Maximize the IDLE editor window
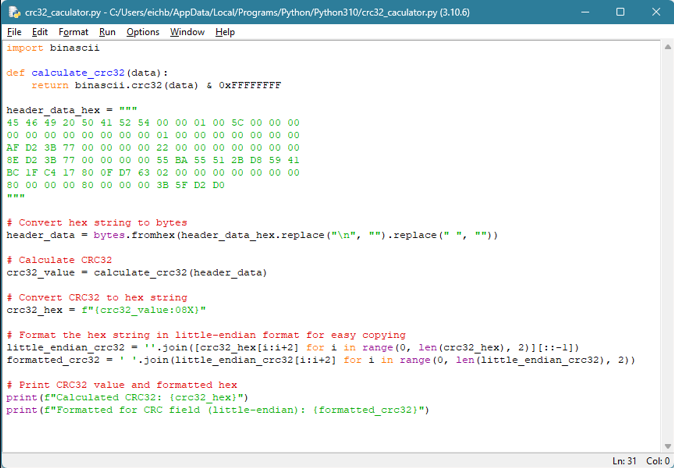Image resolution: width=674 pixels, height=468 pixels. coord(620,12)
